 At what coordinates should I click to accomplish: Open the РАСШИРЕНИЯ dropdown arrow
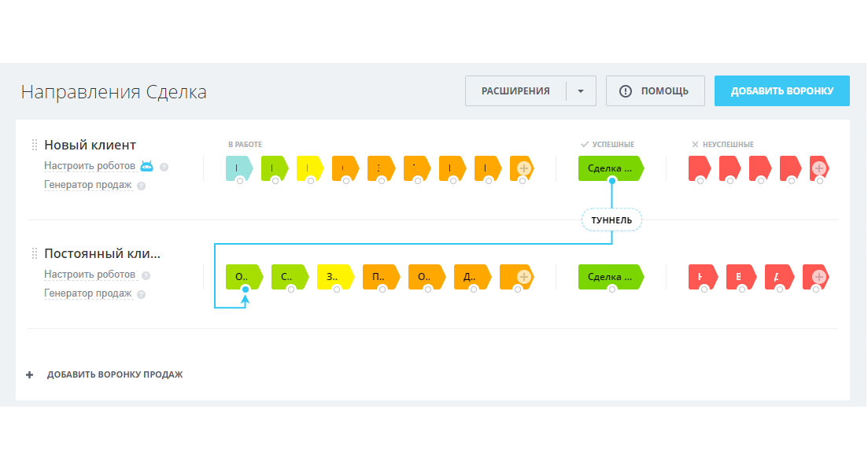[x=581, y=91]
